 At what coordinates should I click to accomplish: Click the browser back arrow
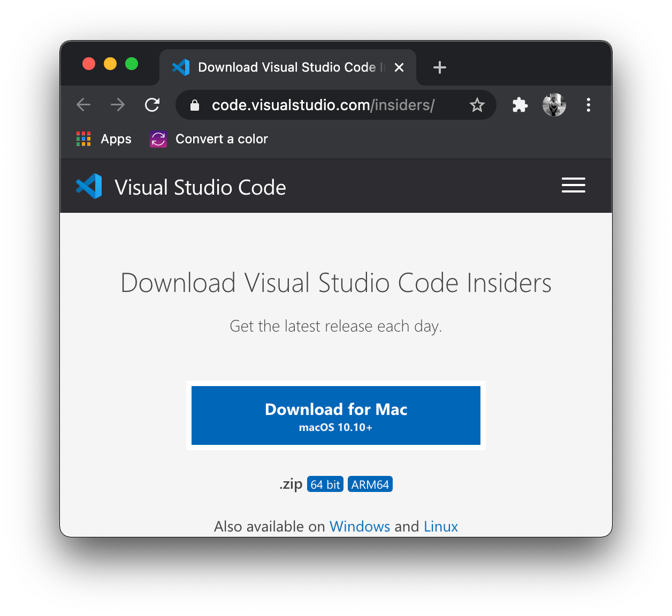pos(83,105)
